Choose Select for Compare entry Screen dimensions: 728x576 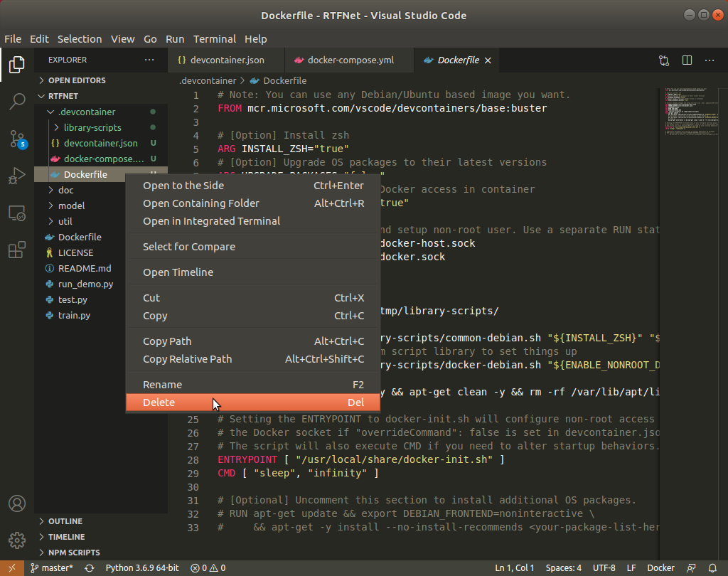pyautogui.click(x=253, y=247)
